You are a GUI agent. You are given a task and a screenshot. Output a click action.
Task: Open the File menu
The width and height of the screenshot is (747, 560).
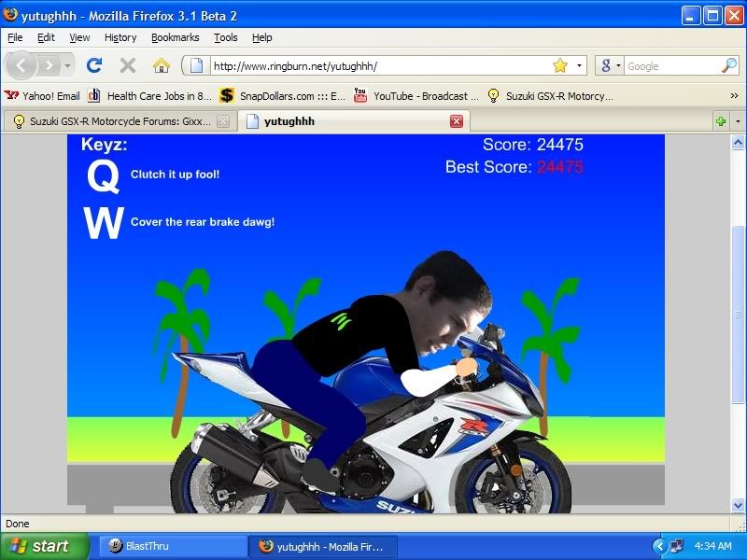click(15, 37)
